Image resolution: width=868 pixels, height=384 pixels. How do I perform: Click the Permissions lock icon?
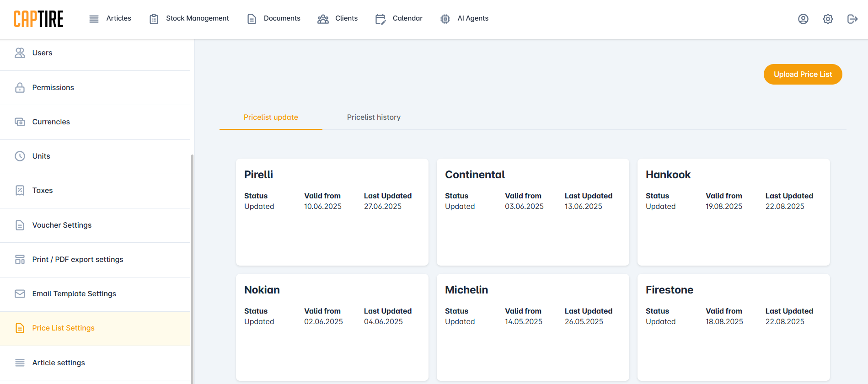[x=20, y=88]
